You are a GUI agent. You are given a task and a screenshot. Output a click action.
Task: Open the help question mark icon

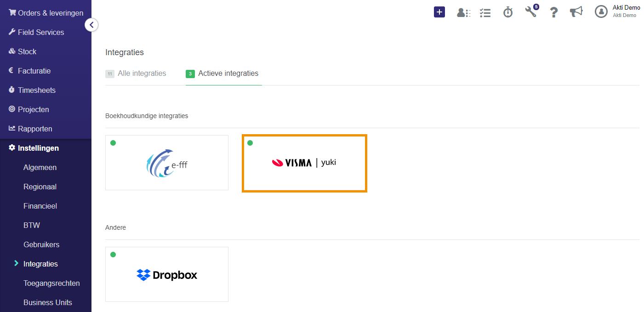[x=554, y=12]
